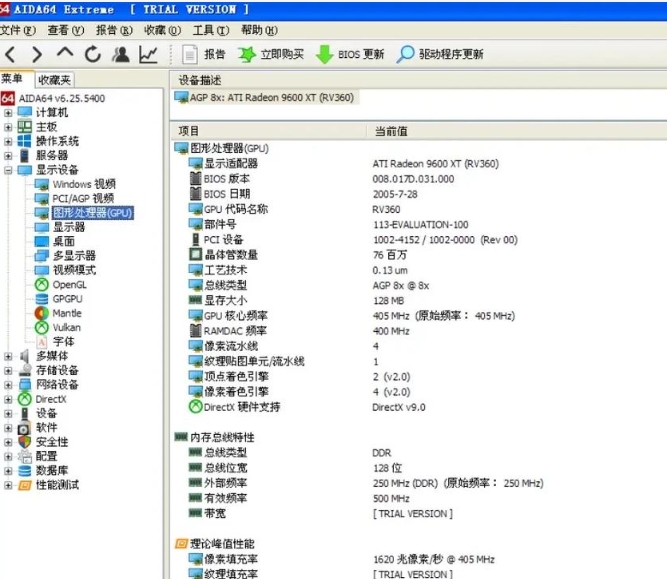667x579 pixels.
Task: Click the 报告 report toolbar button
Action: click(x=204, y=54)
